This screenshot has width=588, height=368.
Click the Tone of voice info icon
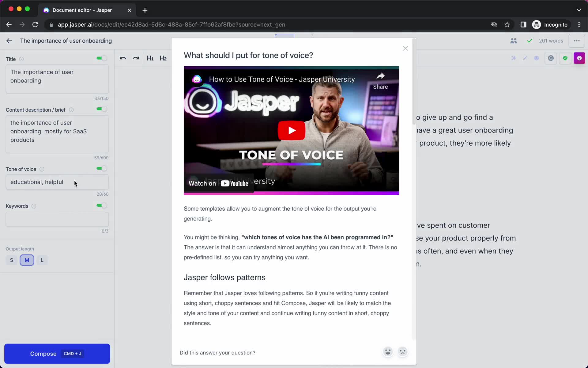[x=42, y=169]
